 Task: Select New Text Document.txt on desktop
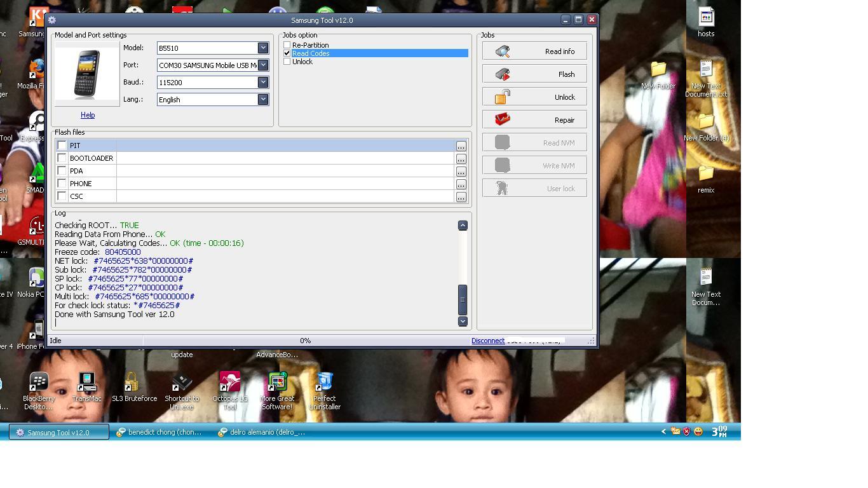coord(706,79)
